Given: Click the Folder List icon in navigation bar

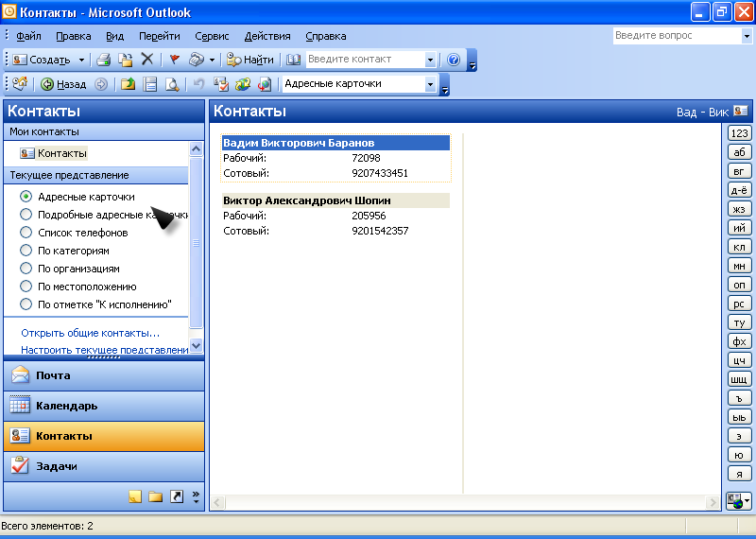Looking at the screenshot, I should (155, 496).
